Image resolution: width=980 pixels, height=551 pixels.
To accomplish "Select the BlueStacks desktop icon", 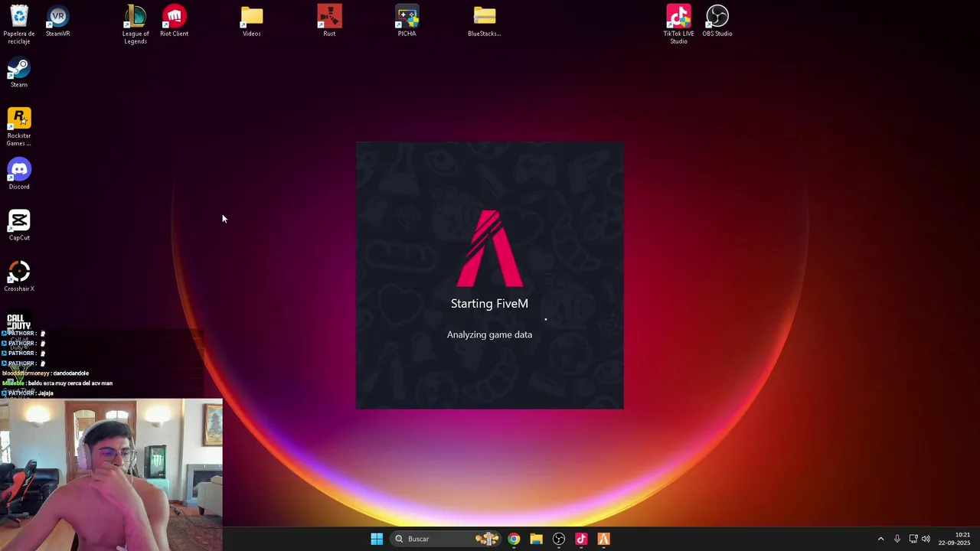I will coord(485,21).
